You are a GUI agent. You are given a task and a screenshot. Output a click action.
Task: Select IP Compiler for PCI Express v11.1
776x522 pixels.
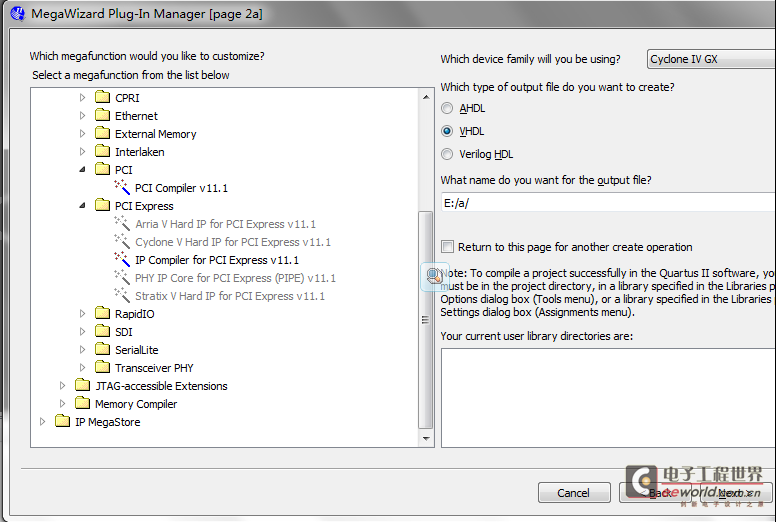point(217,260)
